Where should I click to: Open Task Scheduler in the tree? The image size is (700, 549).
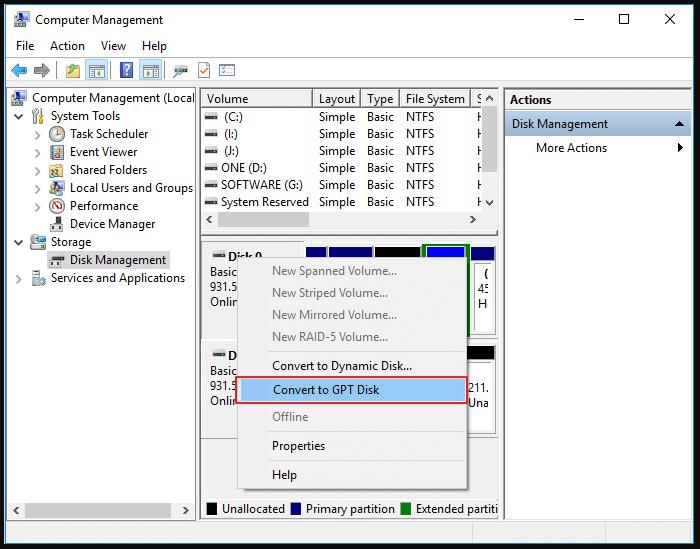(108, 134)
